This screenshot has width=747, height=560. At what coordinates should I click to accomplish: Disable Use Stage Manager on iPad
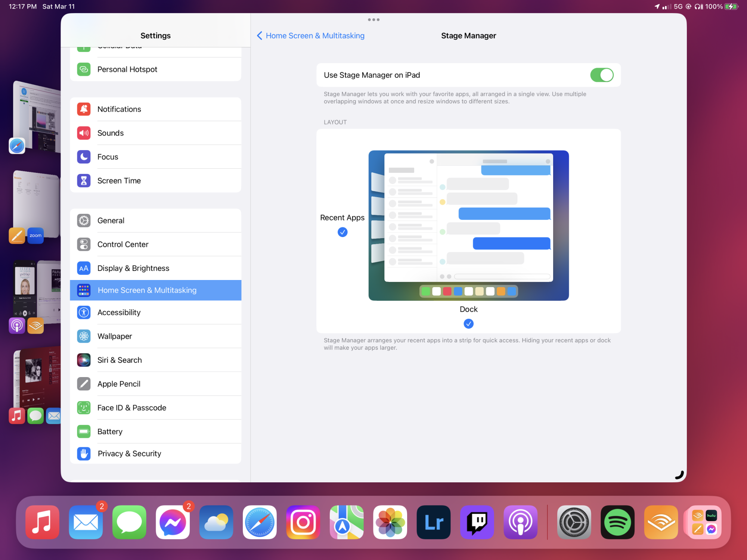point(601,75)
